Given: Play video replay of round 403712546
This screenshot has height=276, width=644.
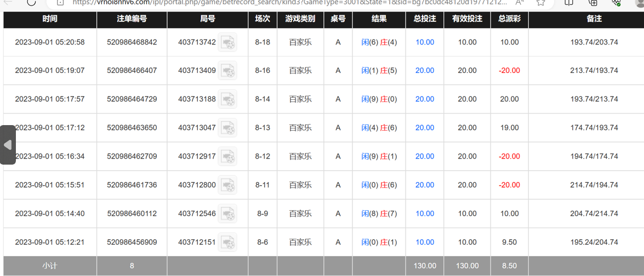Looking at the screenshot, I should [x=227, y=213].
